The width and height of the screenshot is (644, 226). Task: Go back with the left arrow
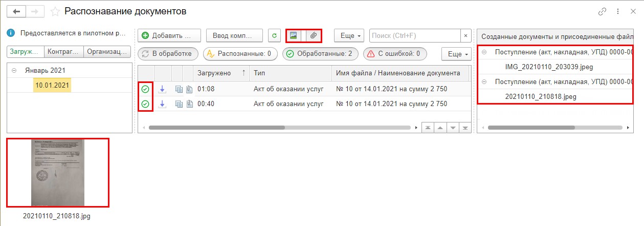pyautogui.click(x=16, y=11)
